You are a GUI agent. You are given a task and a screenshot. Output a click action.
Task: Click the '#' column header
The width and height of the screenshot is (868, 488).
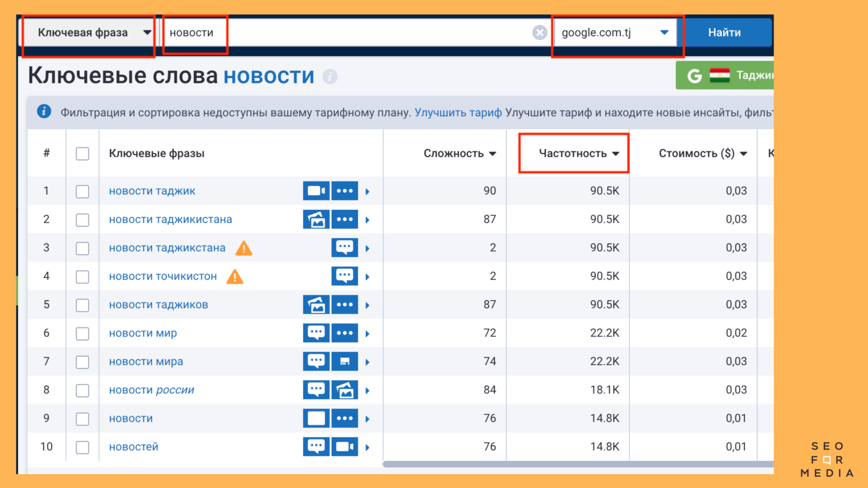click(x=47, y=153)
